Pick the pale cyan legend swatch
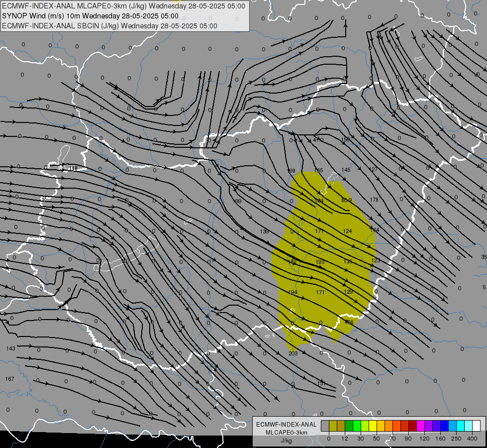This screenshot has height=448, width=487. (469, 426)
